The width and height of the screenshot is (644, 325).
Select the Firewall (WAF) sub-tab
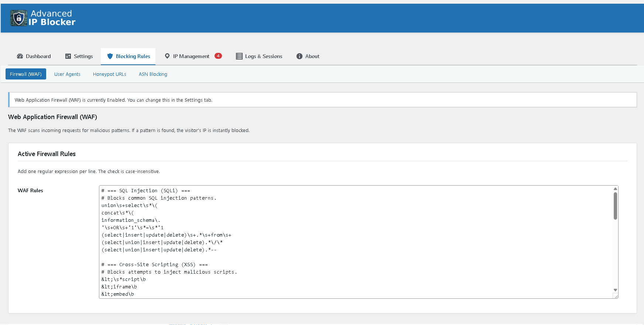[x=26, y=74]
